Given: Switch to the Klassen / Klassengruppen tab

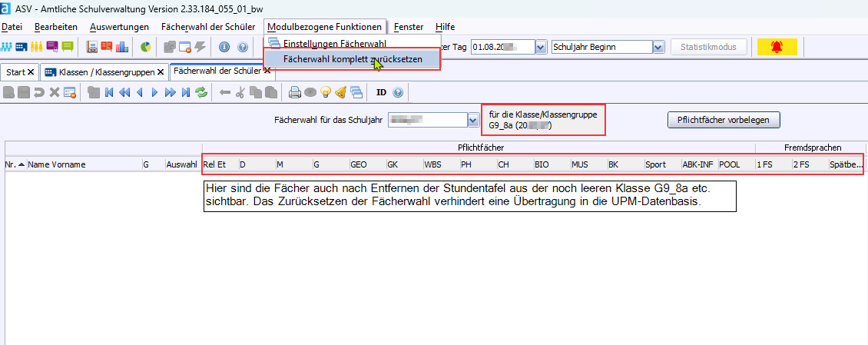Looking at the screenshot, I should click(x=104, y=72).
